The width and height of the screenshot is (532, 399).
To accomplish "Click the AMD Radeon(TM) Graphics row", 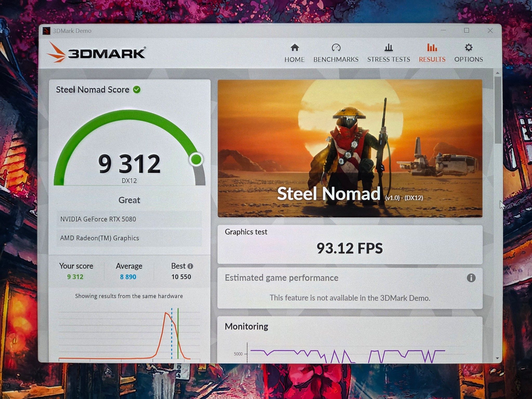I will coord(129,238).
